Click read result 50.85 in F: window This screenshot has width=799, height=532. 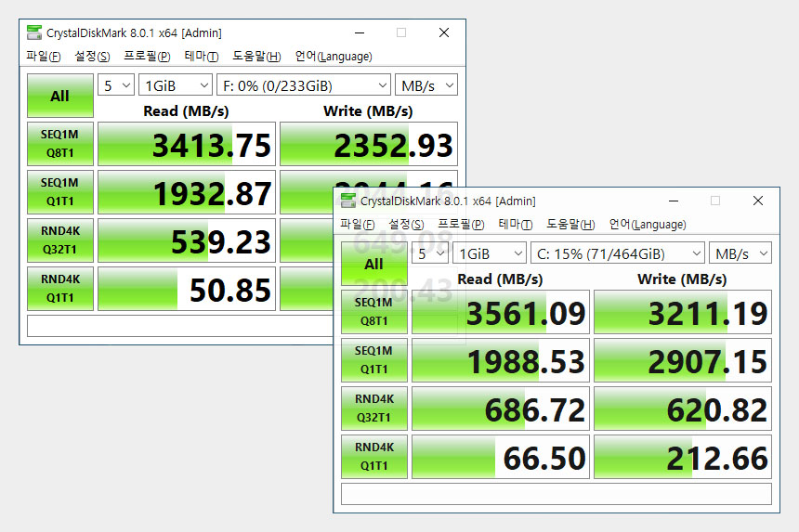[187, 289]
